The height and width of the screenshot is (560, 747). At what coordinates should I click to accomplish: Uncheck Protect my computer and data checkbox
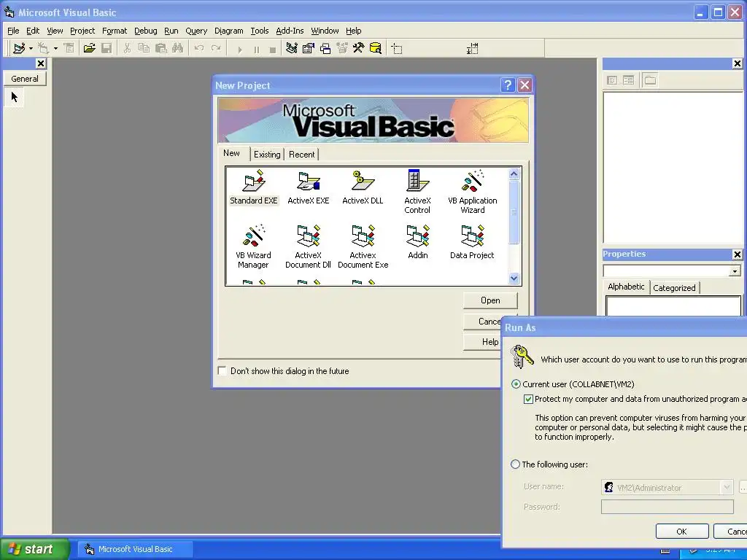528,399
